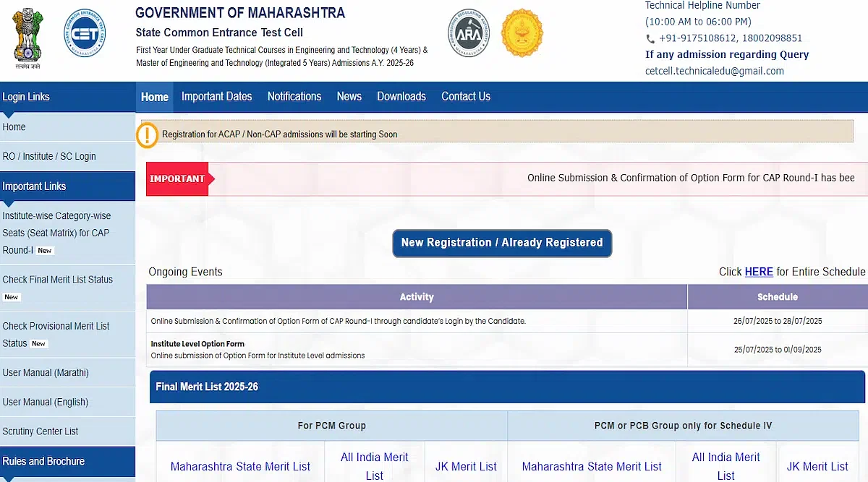Open the Important Dates menu
The width and height of the screenshot is (868, 482).
tap(217, 96)
